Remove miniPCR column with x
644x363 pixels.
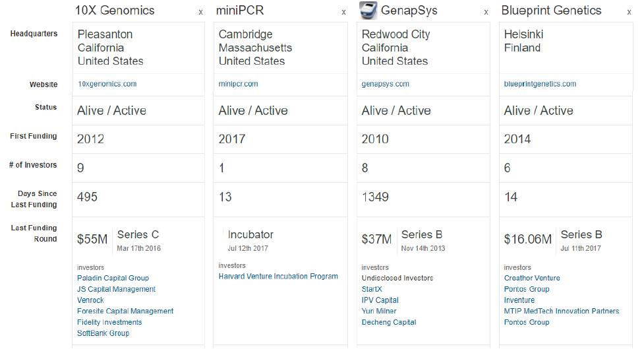click(343, 13)
